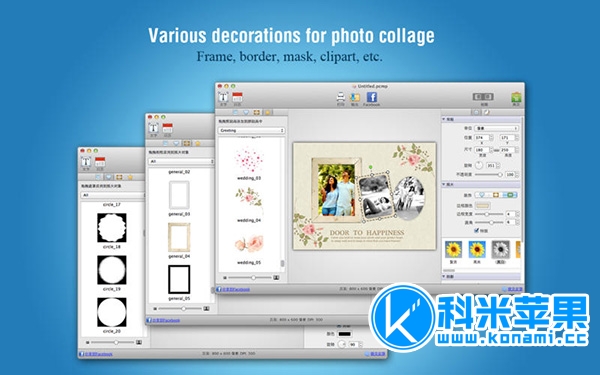Click the width field showing 180
Image resolution: width=600 pixels, height=375 pixels.
coord(482,150)
